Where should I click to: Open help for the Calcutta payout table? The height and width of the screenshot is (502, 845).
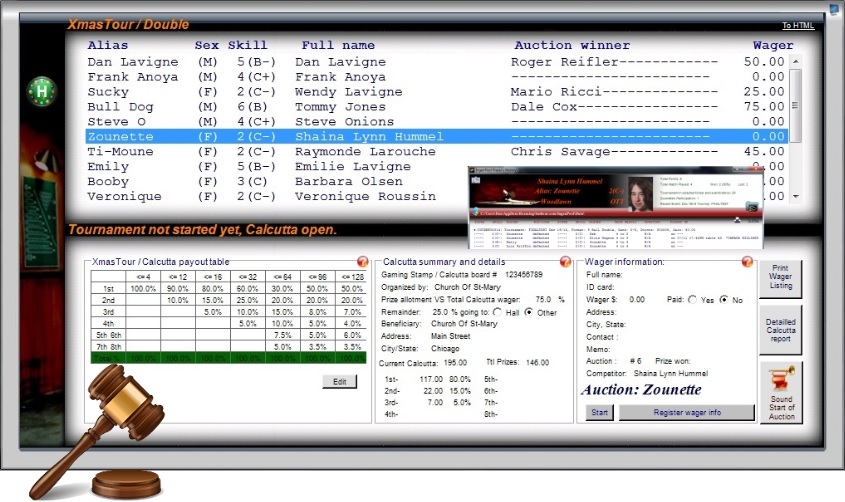[x=362, y=262]
